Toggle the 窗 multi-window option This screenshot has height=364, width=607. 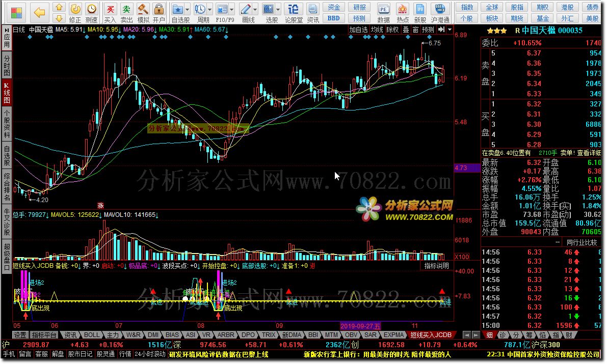tap(415, 30)
